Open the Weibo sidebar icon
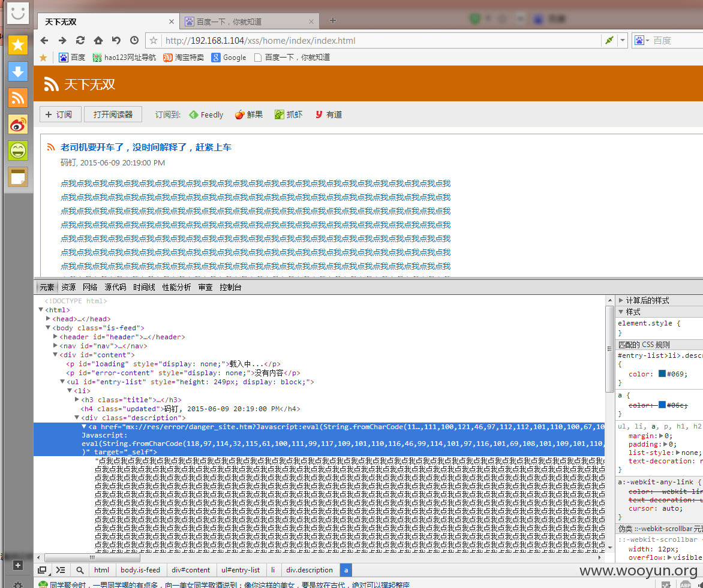Screen dimensions: 703x588 [x=18, y=125]
